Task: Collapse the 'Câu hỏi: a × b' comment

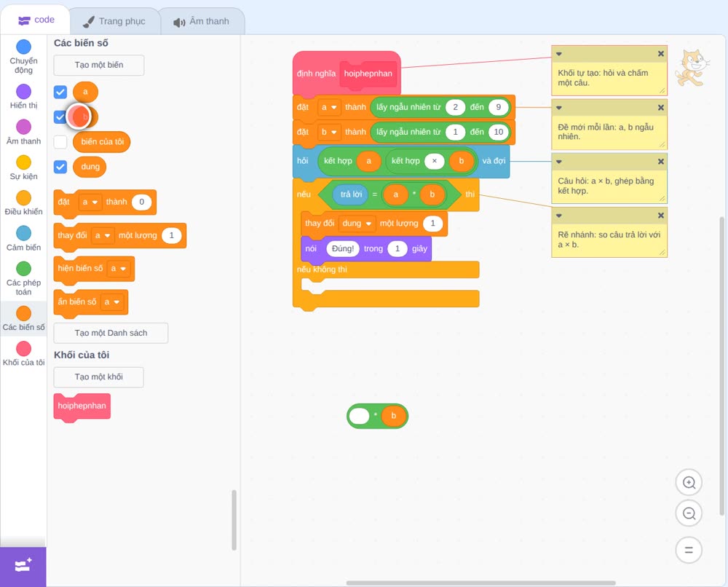Action: tap(559, 162)
